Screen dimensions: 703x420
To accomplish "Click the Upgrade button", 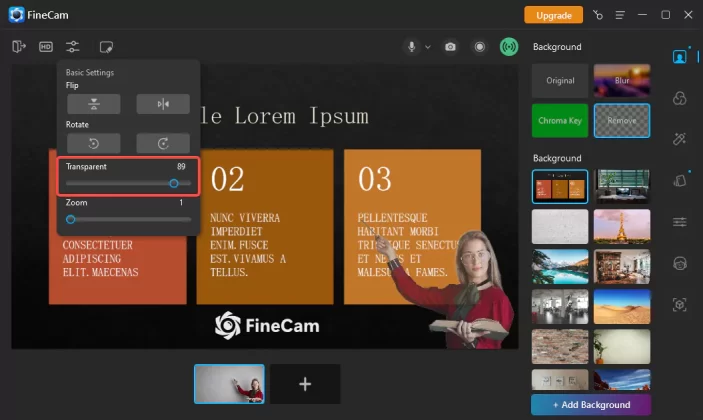I will point(554,15).
